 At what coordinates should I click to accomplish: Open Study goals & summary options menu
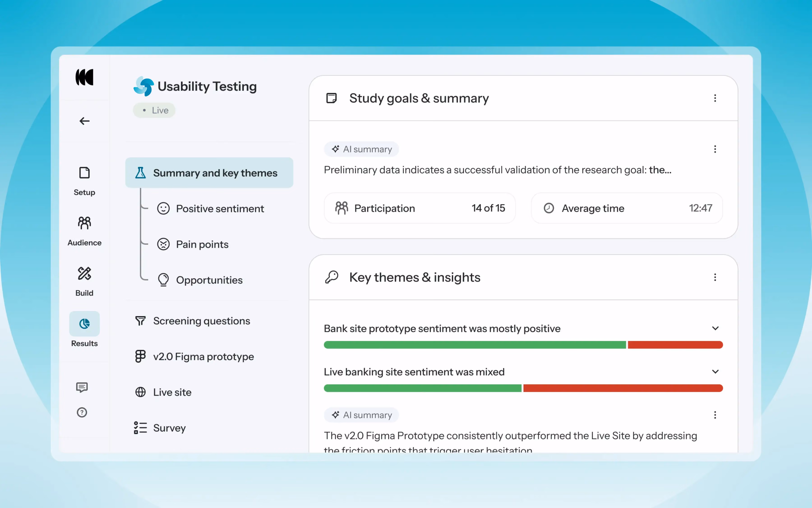[x=715, y=98]
